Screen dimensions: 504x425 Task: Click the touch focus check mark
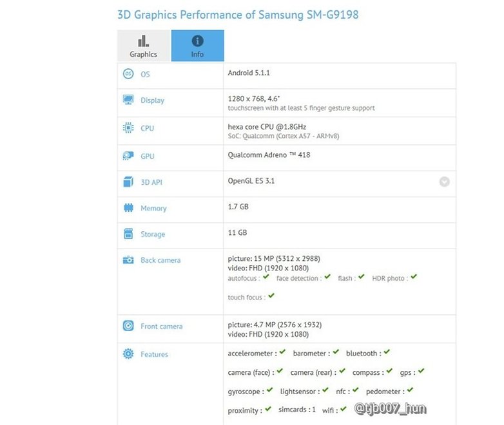tap(271, 296)
